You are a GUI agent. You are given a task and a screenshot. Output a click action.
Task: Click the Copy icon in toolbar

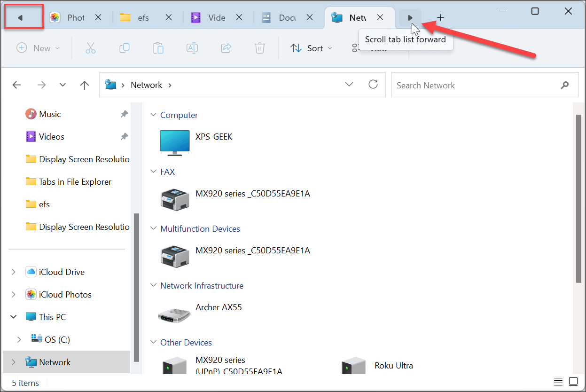[x=125, y=48]
